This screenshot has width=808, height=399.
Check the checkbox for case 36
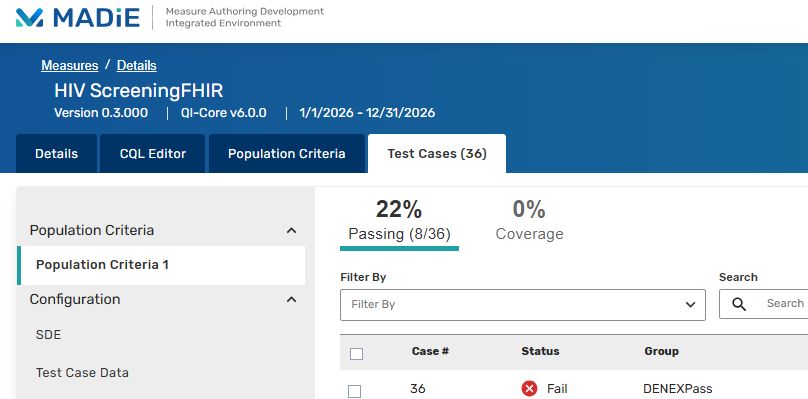(x=355, y=391)
